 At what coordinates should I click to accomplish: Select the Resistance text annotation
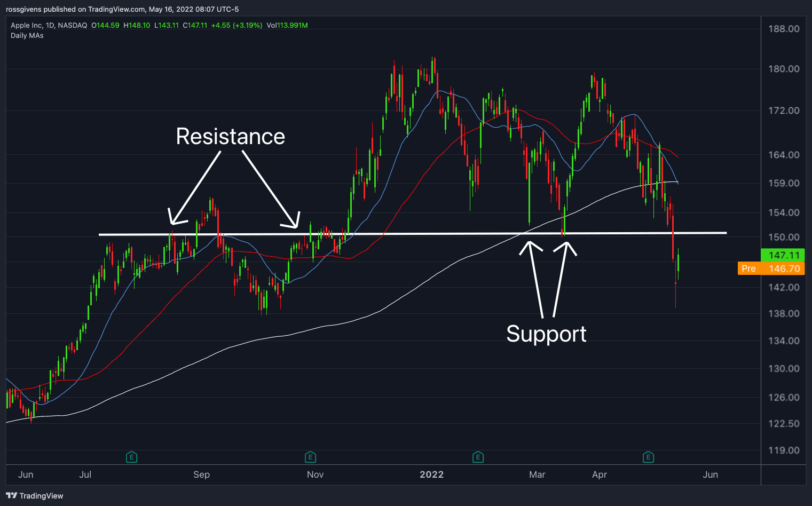(x=230, y=137)
